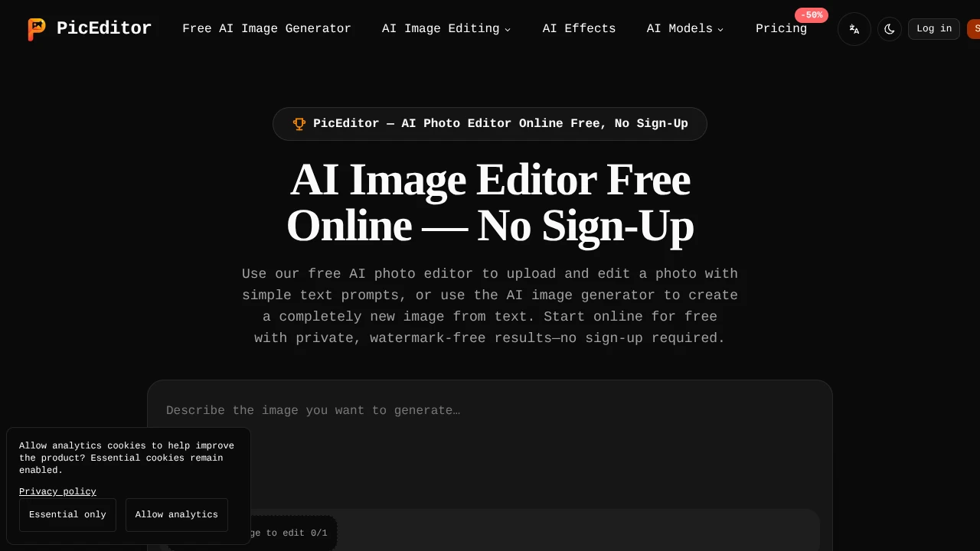Click the PicEditor logo icon
This screenshot has width=980, height=551.
pyautogui.click(x=37, y=29)
